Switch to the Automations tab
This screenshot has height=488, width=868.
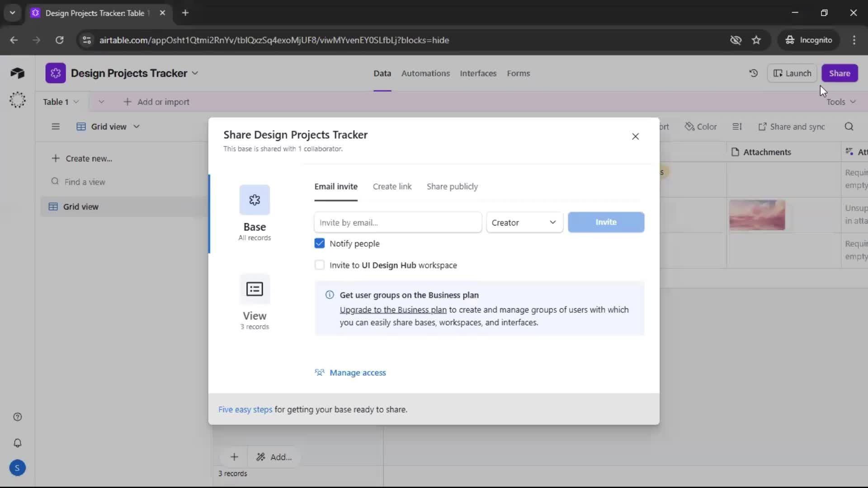(x=425, y=73)
